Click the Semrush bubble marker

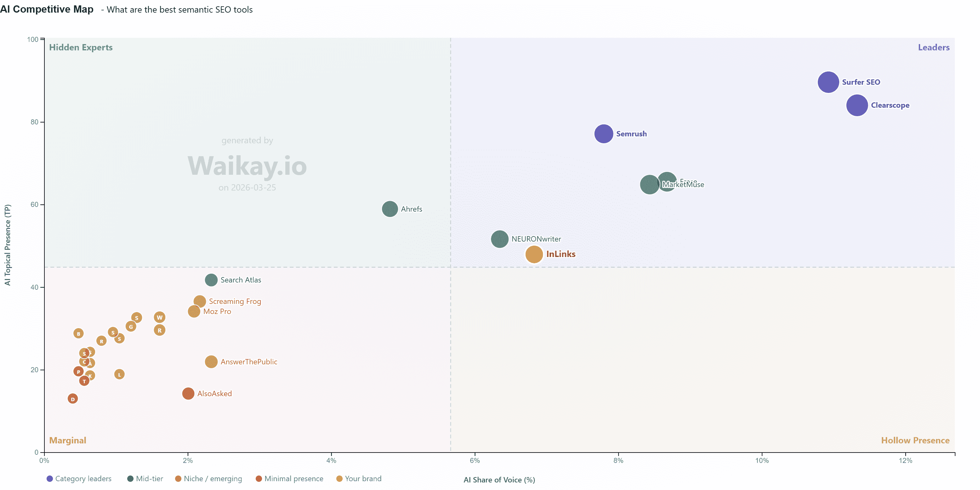(603, 134)
